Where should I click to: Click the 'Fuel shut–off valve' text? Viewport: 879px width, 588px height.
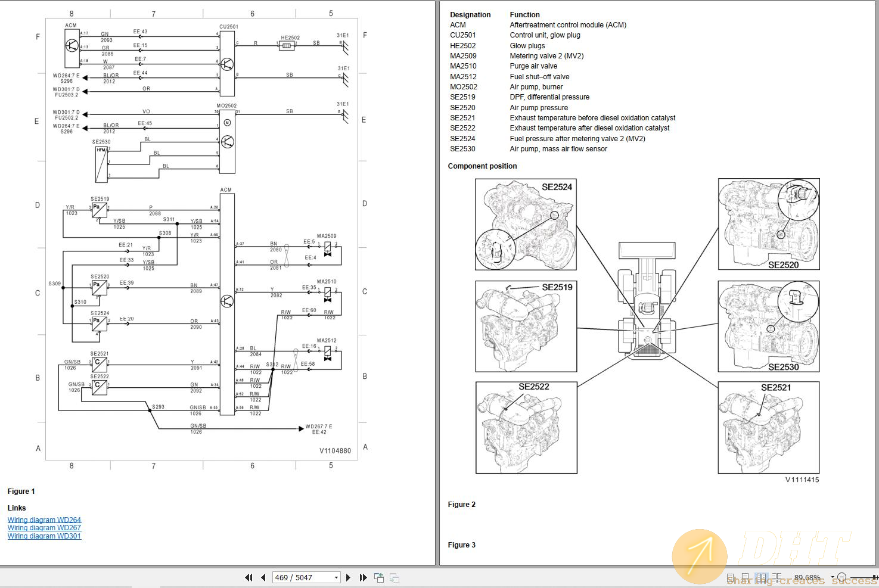(x=539, y=77)
